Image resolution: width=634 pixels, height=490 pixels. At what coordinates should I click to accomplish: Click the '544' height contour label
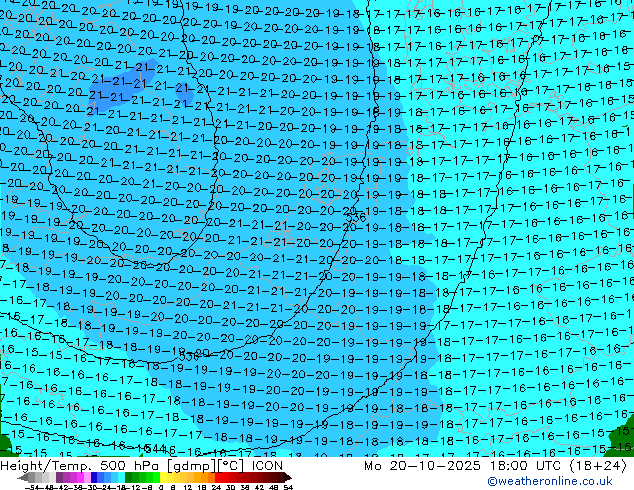(x=155, y=448)
